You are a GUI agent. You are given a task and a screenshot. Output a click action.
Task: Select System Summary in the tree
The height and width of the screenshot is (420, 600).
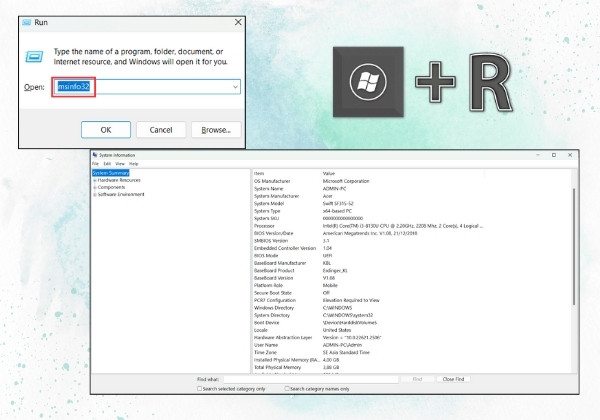(x=111, y=173)
